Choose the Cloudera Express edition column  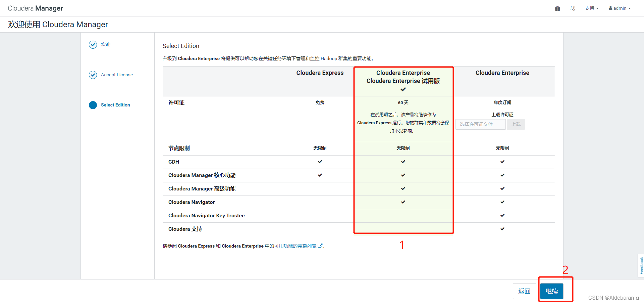click(x=320, y=73)
